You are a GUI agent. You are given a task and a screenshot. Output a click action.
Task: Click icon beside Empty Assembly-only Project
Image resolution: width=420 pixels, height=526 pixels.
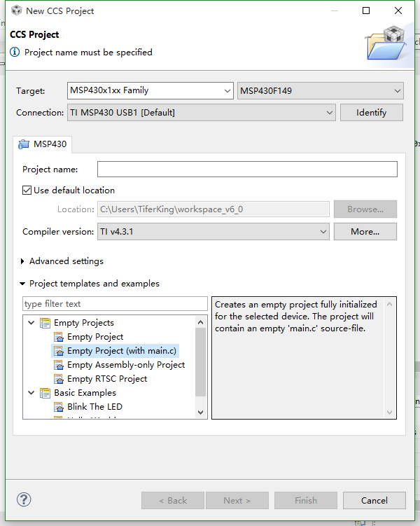[59, 365]
